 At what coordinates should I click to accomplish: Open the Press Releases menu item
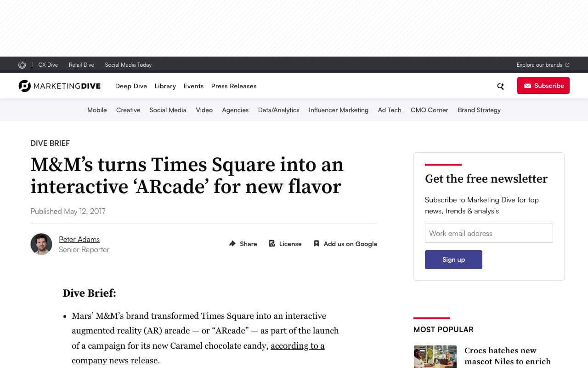click(x=234, y=86)
